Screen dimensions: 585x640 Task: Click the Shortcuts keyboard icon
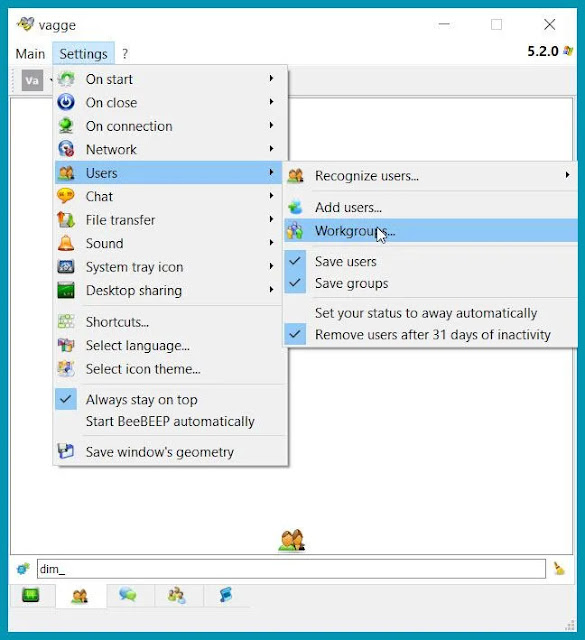pos(66,322)
